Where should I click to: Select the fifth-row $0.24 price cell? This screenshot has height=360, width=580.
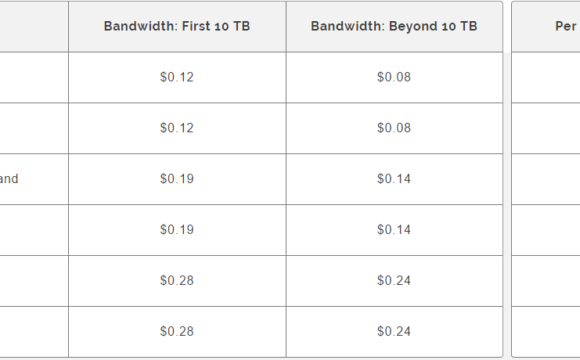click(394, 281)
